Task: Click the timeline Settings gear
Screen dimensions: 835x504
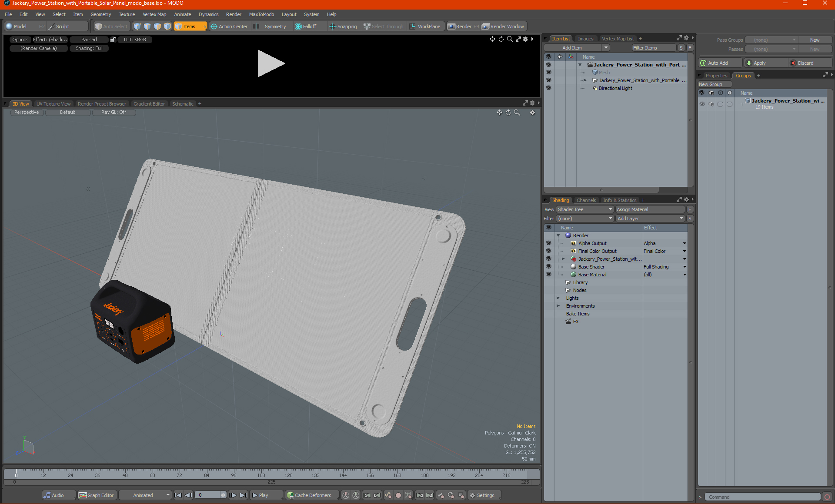Action: (472, 495)
